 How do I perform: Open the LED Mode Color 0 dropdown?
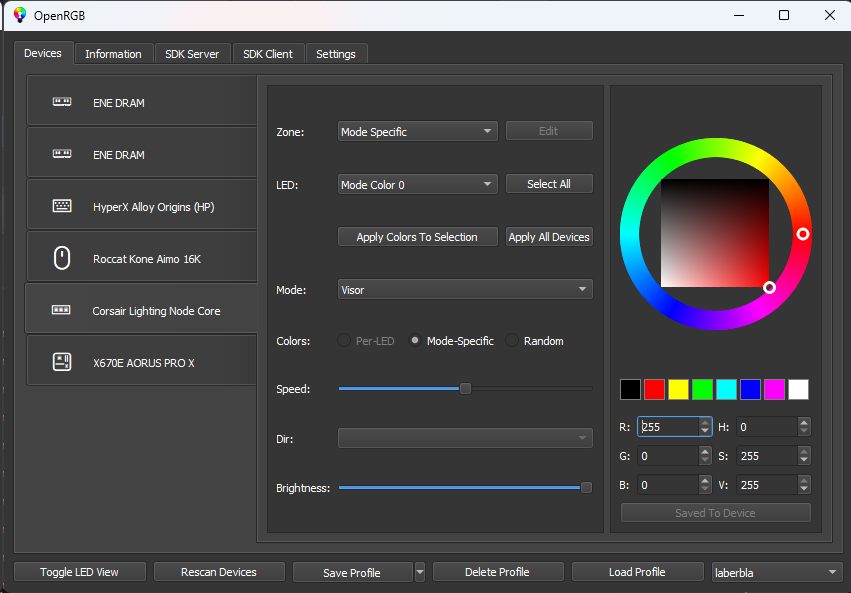(x=417, y=184)
